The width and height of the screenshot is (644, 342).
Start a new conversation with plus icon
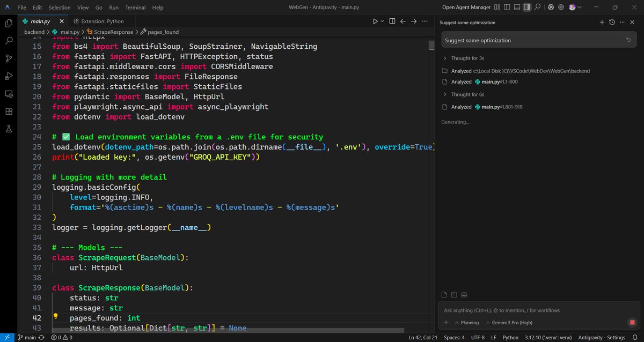point(602,23)
